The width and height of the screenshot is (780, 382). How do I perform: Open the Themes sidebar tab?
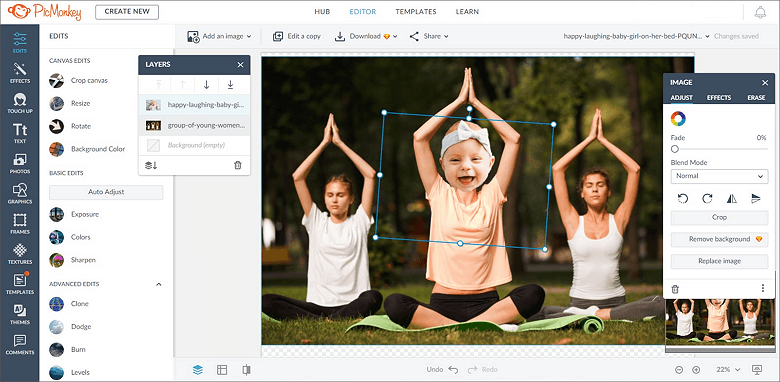(x=20, y=314)
